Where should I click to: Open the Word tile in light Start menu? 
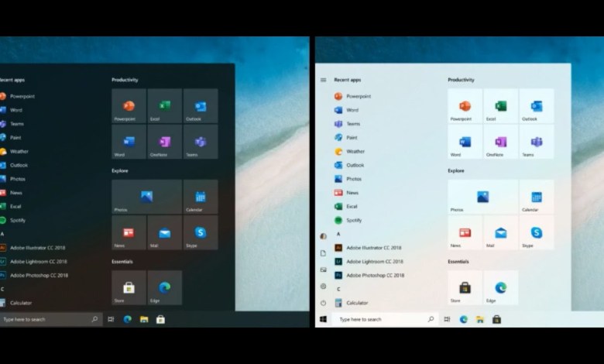465,142
